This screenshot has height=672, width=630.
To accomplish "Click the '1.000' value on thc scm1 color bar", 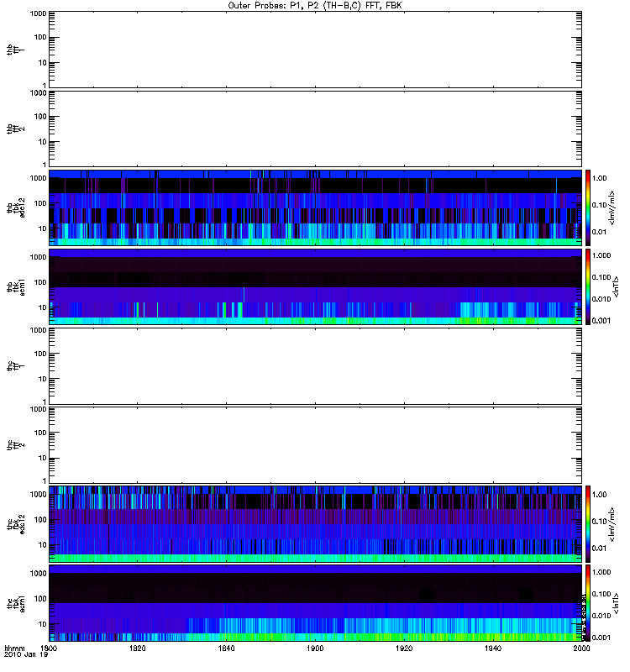I will pyautogui.click(x=601, y=572).
